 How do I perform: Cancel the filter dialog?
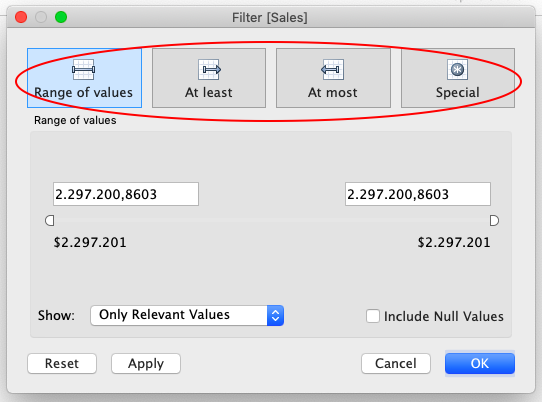point(396,363)
